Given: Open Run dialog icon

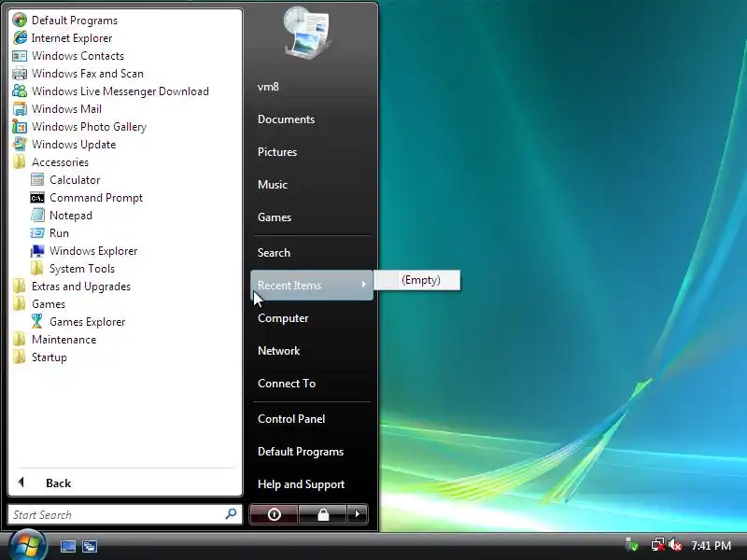Looking at the screenshot, I should tap(37, 232).
